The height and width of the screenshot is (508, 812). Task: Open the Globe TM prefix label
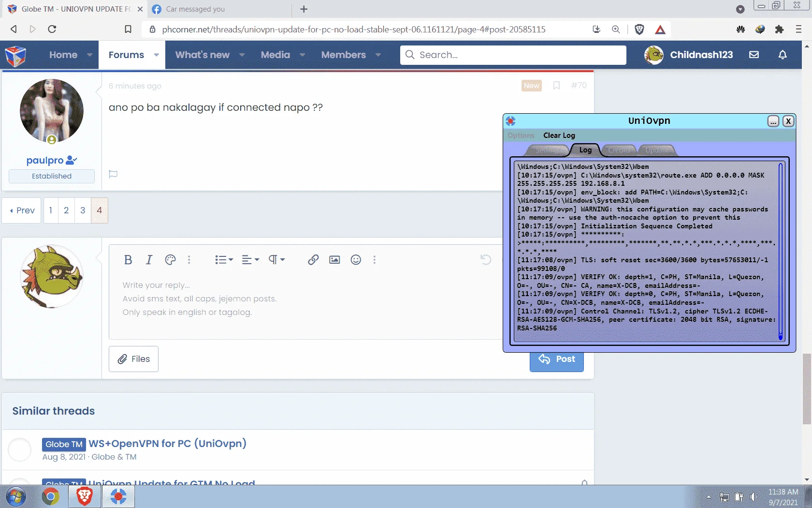[x=64, y=444]
